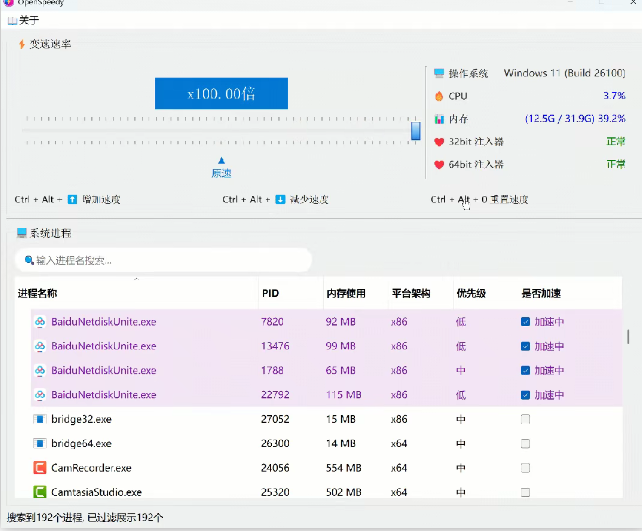Click the magnifier icon in search box

[x=29, y=260]
